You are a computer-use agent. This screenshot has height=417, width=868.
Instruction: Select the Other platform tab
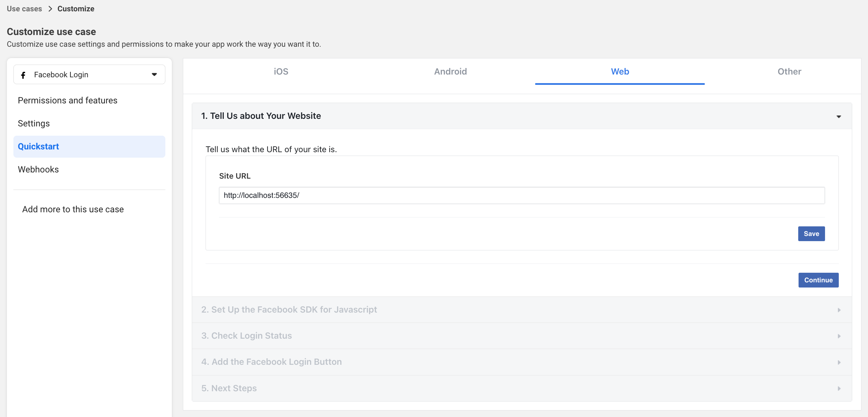pos(789,71)
